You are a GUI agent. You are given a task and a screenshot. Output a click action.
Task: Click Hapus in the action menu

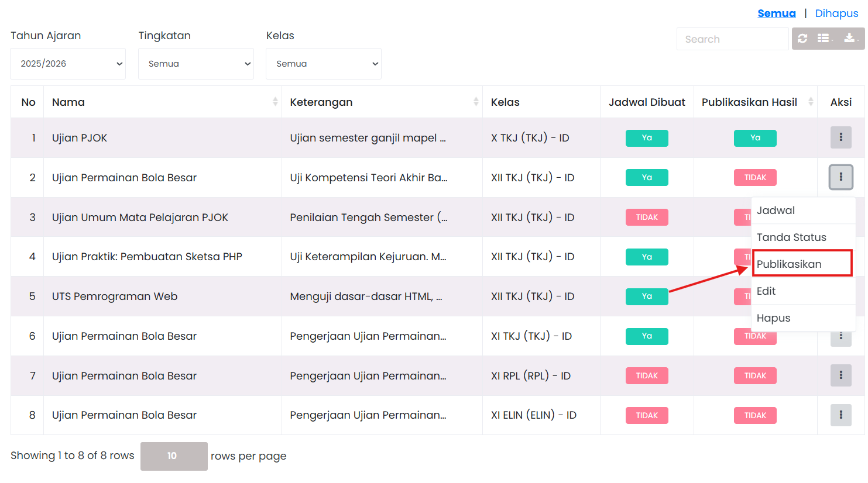click(773, 318)
